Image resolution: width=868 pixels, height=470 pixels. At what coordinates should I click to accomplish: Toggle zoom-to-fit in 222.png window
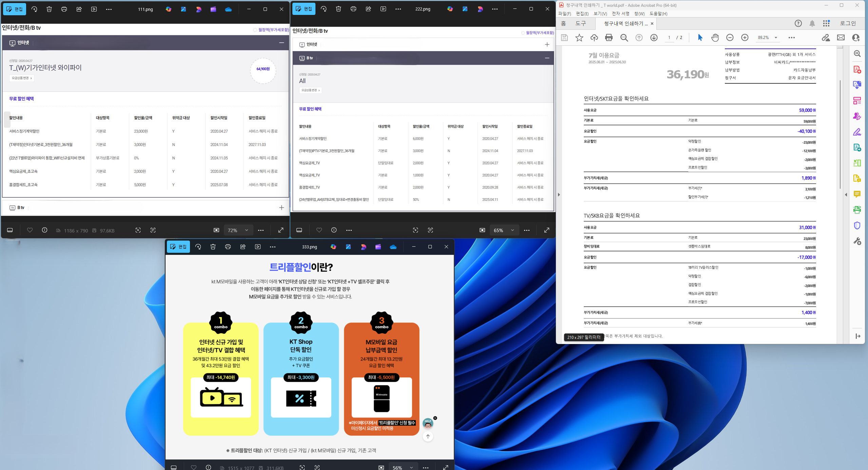pyautogui.click(x=482, y=230)
